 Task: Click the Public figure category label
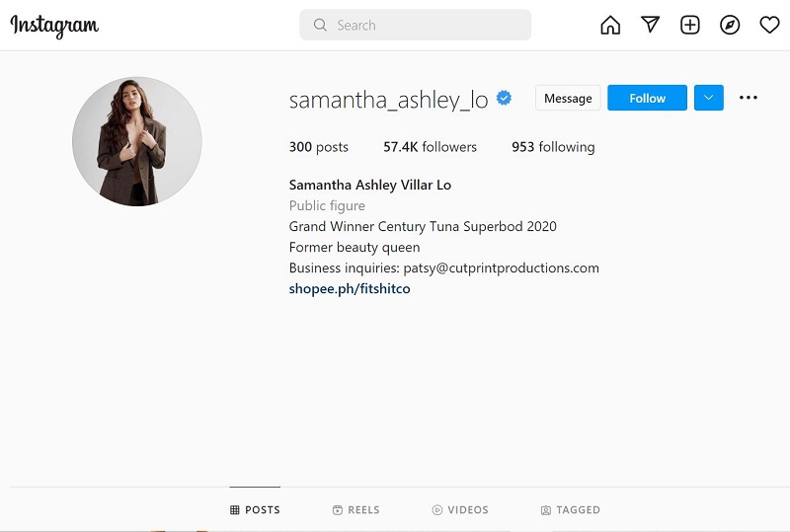327,205
